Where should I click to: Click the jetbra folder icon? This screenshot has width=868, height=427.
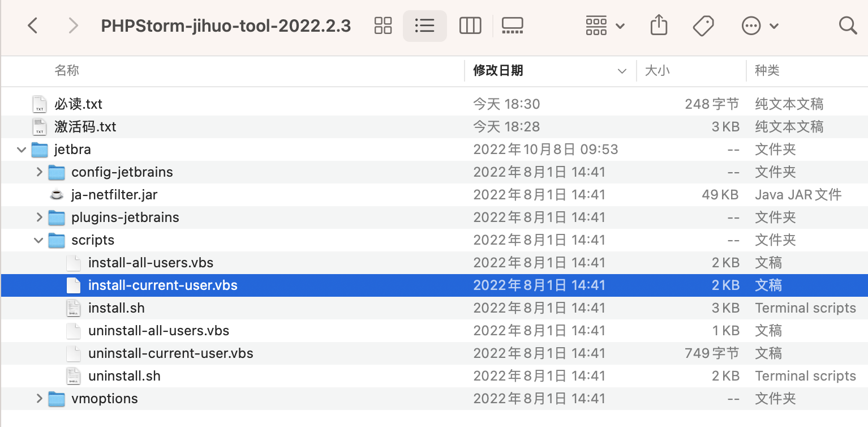pyautogui.click(x=40, y=150)
